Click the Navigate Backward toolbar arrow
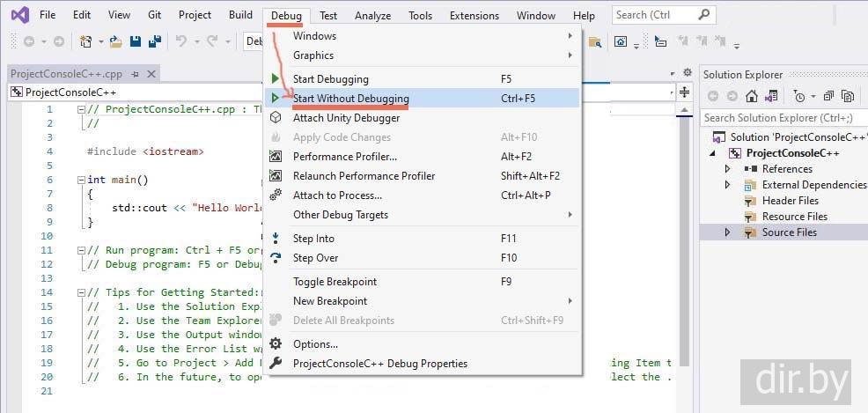This screenshot has width=868, height=413. pyautogui.click(x=28, y=41)
